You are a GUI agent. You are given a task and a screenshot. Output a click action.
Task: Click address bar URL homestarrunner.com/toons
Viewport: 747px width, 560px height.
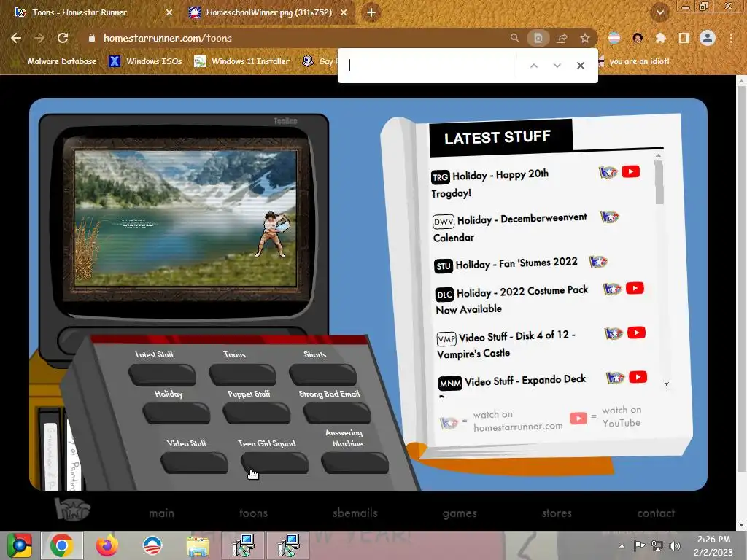[168, 38]
